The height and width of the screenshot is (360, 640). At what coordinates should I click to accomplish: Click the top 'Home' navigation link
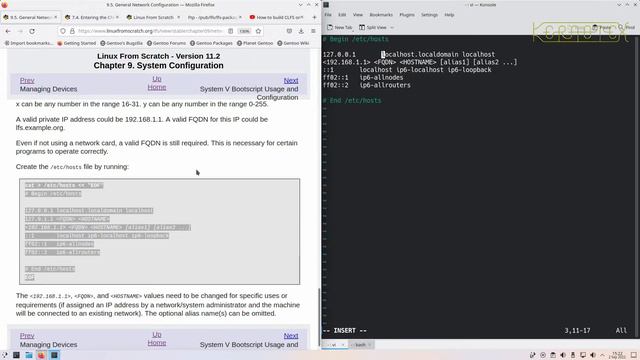click(157, 87)
